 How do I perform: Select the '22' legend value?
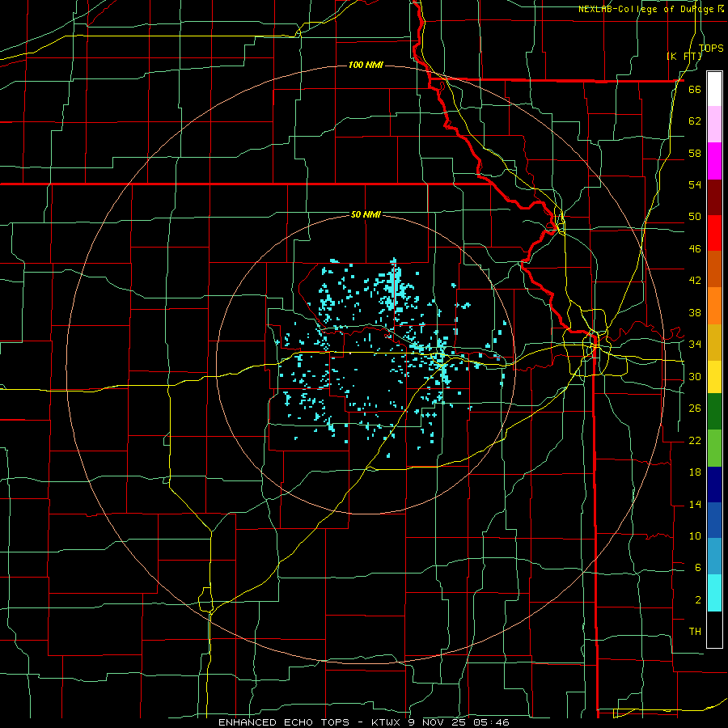695,440
